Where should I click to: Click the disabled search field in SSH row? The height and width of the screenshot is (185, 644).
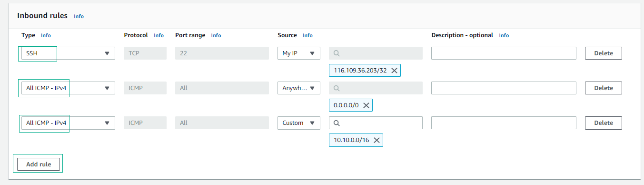point(376,53)
